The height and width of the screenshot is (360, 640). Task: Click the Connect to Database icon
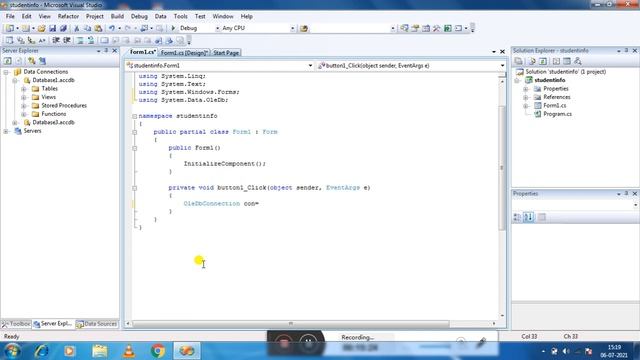click(x=31, y=61)
